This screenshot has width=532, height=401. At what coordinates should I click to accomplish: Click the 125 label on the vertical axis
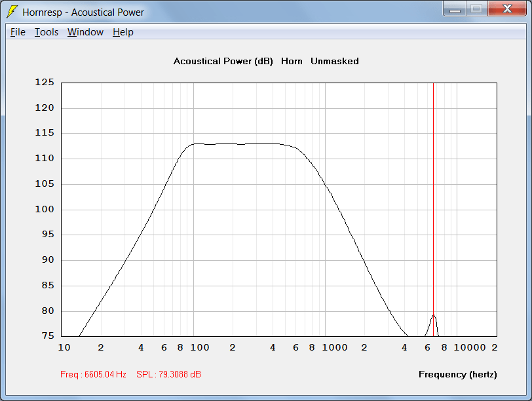pyautogui.click(x=45, y=82)
